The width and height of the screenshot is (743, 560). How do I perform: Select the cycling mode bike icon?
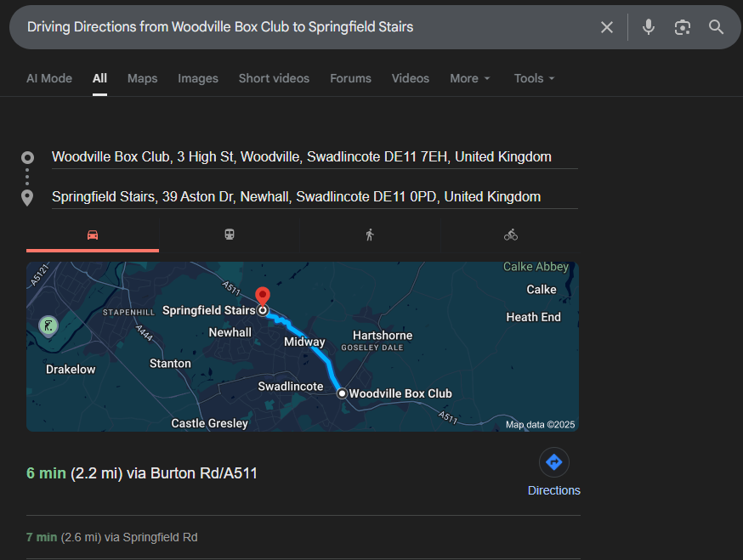(x=510, y=235)
